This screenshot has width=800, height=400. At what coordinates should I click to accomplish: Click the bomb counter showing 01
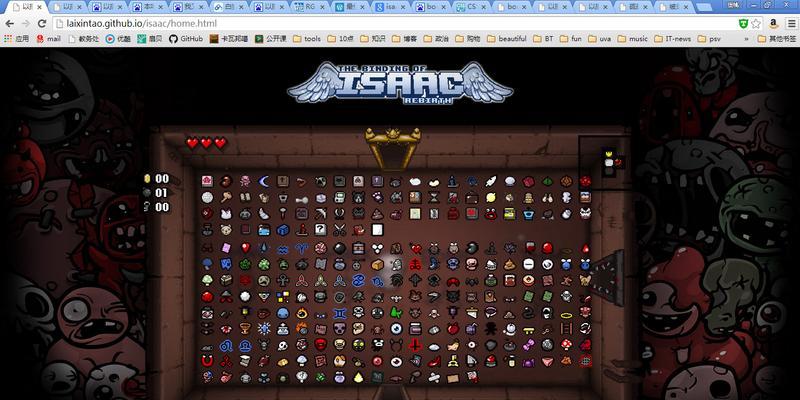tap(156, 193)
